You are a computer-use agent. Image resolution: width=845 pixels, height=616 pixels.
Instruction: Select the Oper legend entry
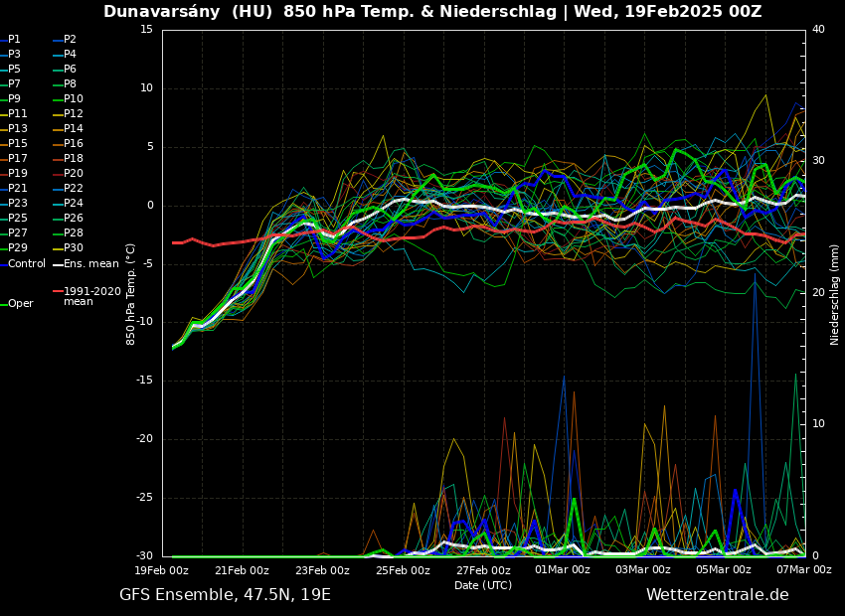coord(20,304)
